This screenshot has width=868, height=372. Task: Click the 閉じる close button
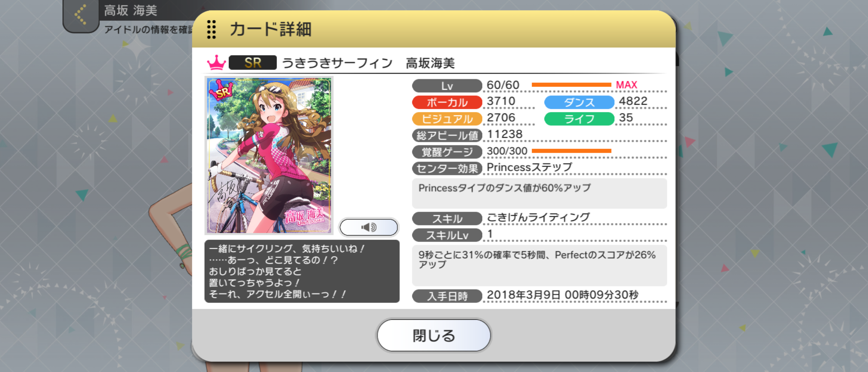434,335
